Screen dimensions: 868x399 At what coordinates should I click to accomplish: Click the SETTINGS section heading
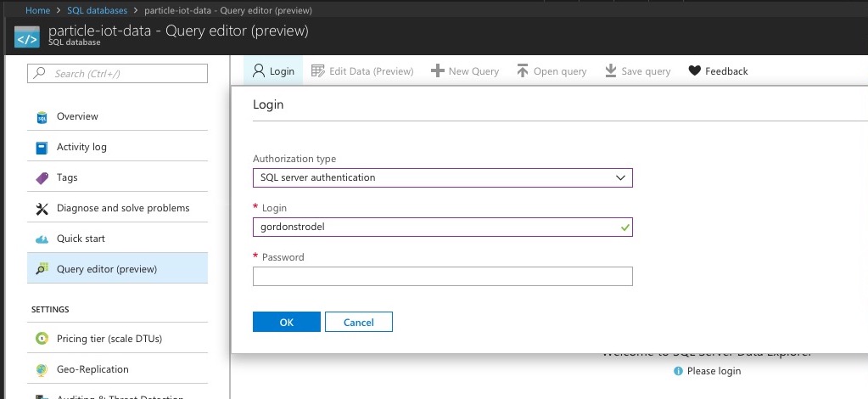coord(50,309)
